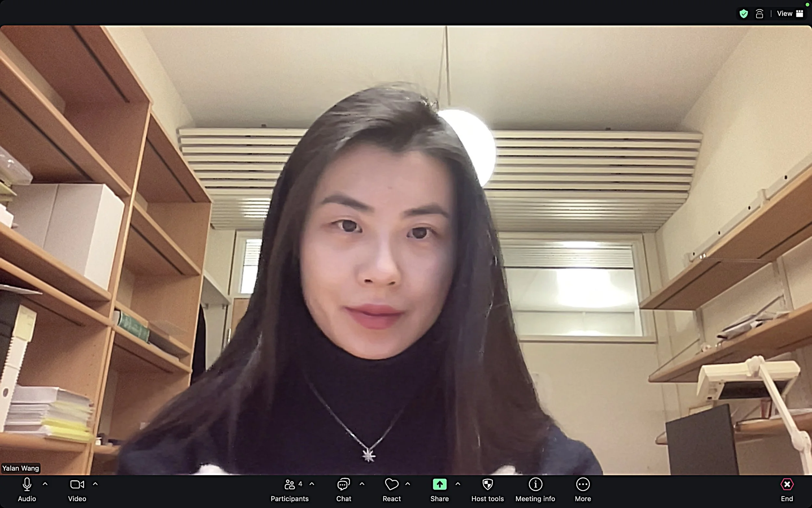Open Host tools shield menu
Viewport: 812px width, 508px height.
pos(488,485)
